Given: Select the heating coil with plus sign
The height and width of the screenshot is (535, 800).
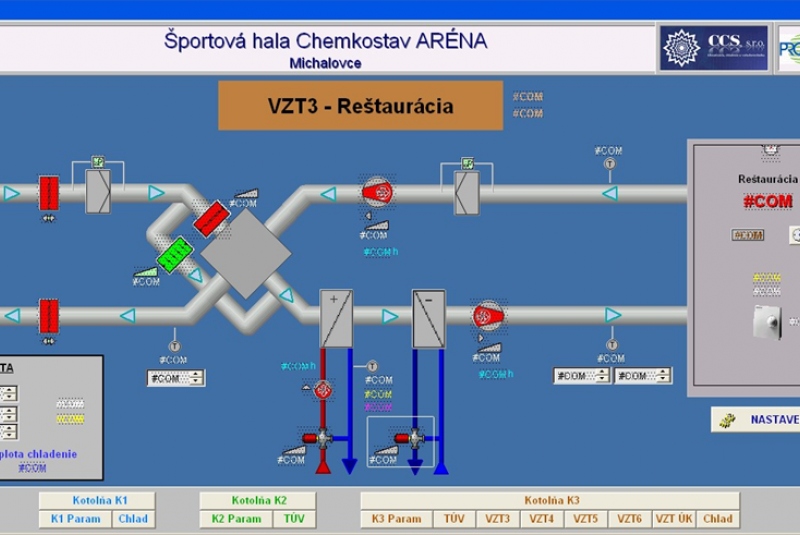Looking at the screenshot, I should pyautogui.click(x=336, y=319).
